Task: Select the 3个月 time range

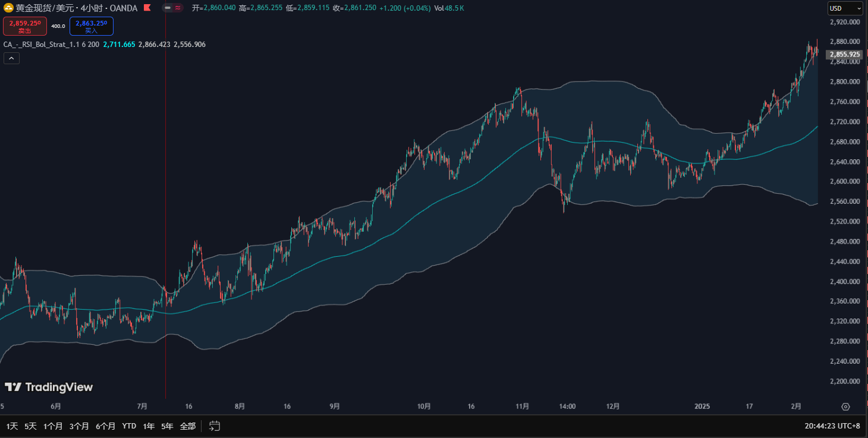Action: (79, 426)
